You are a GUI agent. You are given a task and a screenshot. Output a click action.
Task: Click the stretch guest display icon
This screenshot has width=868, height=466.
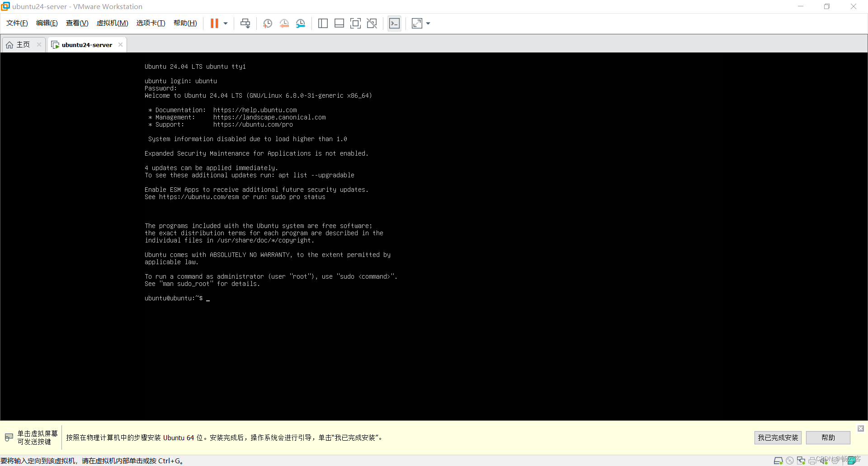click(417, 24)
